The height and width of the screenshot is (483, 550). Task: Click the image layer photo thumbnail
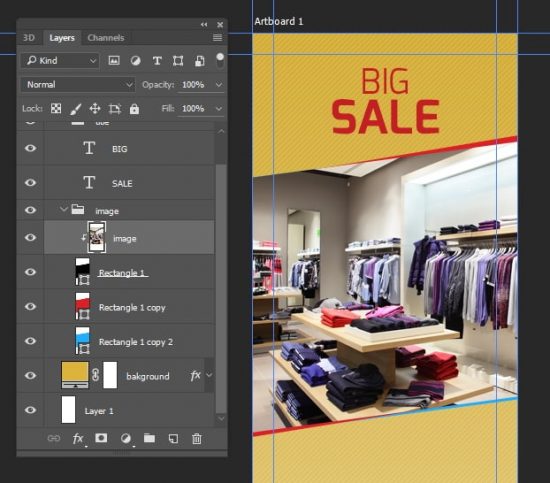click(96, 237)
